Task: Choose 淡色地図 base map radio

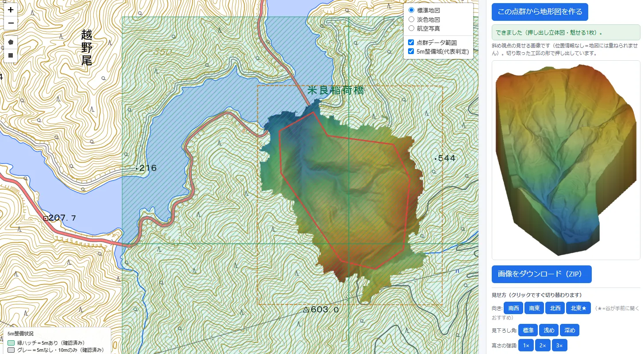Action: coord(411,19)
